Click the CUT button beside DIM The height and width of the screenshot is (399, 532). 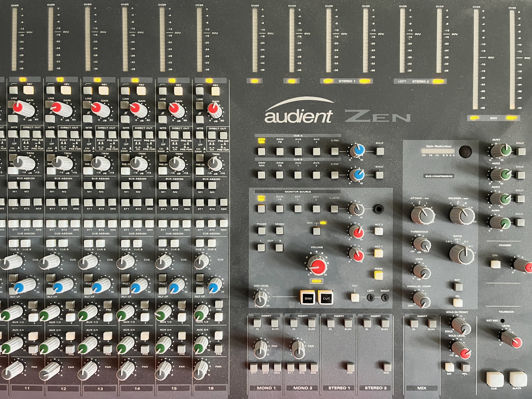326,298
